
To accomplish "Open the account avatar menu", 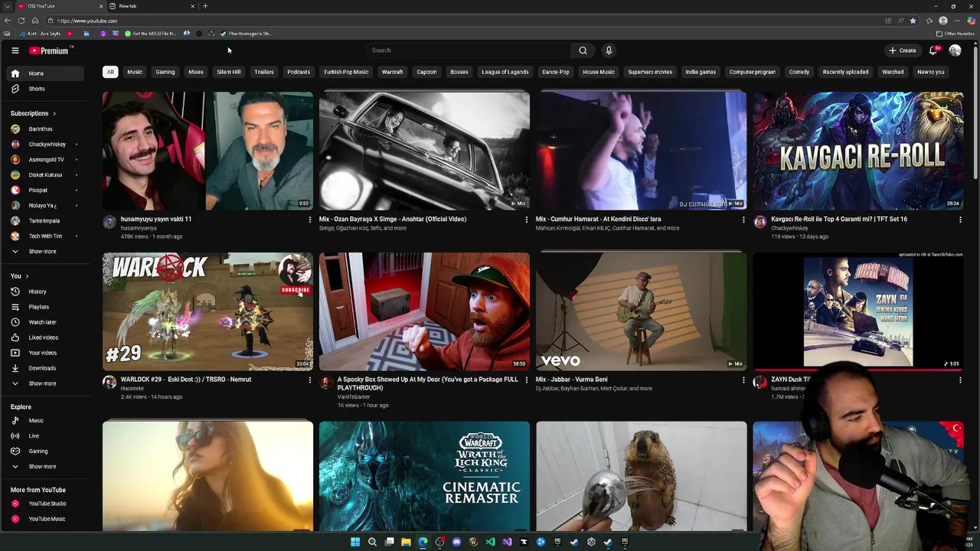I will tap(955, 51).
